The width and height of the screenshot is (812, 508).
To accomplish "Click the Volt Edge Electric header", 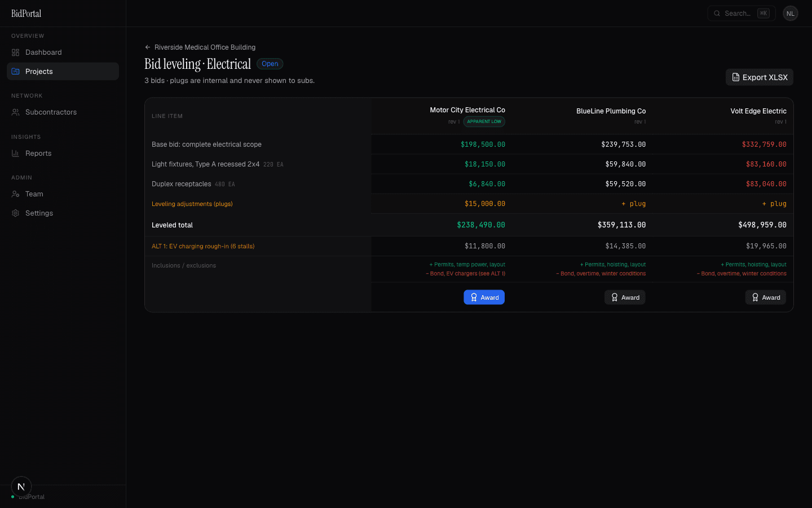I will tap(758, 111).
